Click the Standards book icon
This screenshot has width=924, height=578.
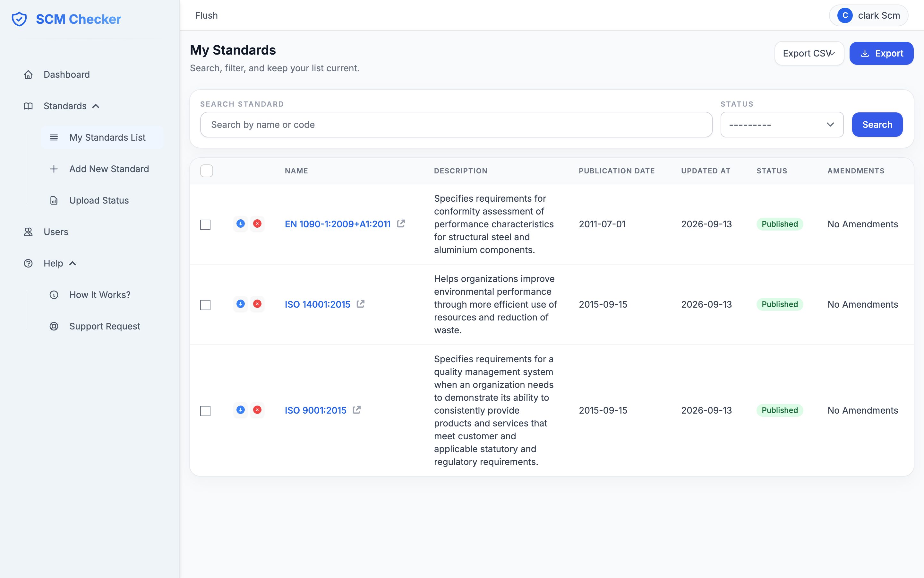28,106
